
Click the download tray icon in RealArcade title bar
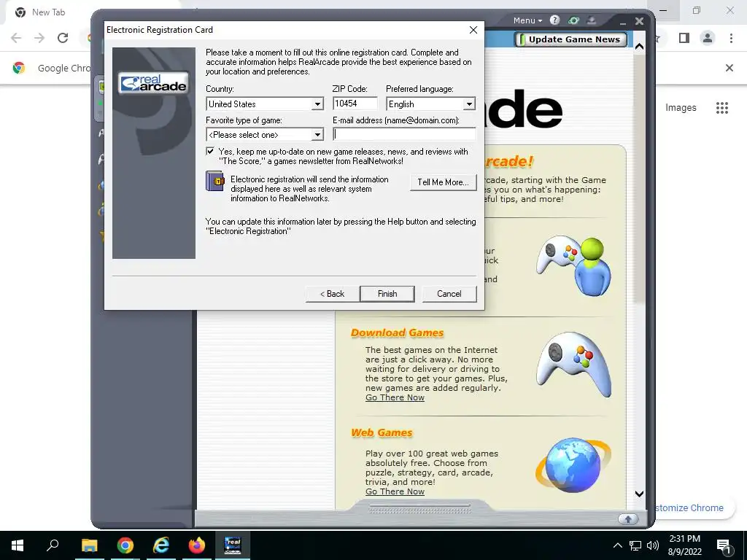coord(591,20)
